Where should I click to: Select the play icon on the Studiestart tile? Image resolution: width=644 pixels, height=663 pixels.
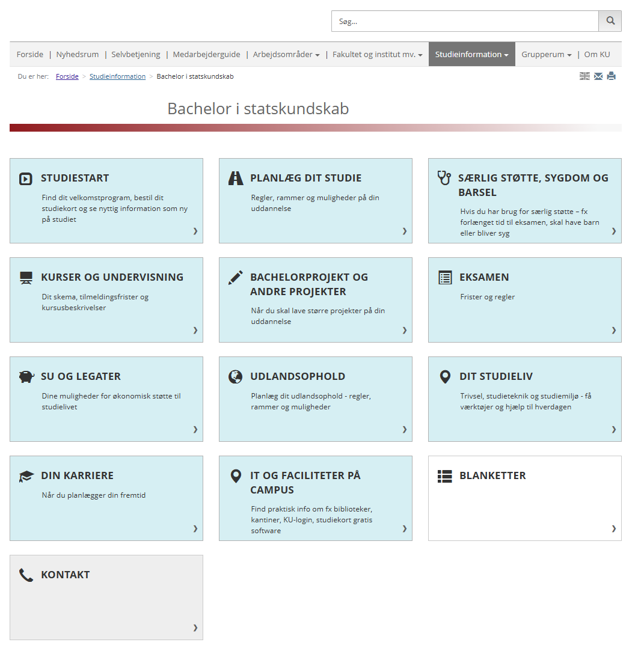click(x=25, y=177)
